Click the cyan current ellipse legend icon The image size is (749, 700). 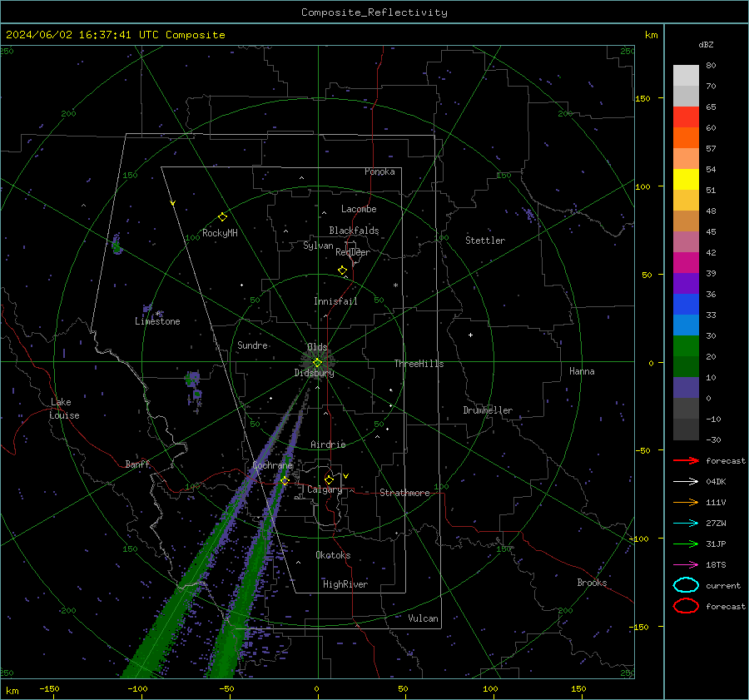click(x=686, y=585)
